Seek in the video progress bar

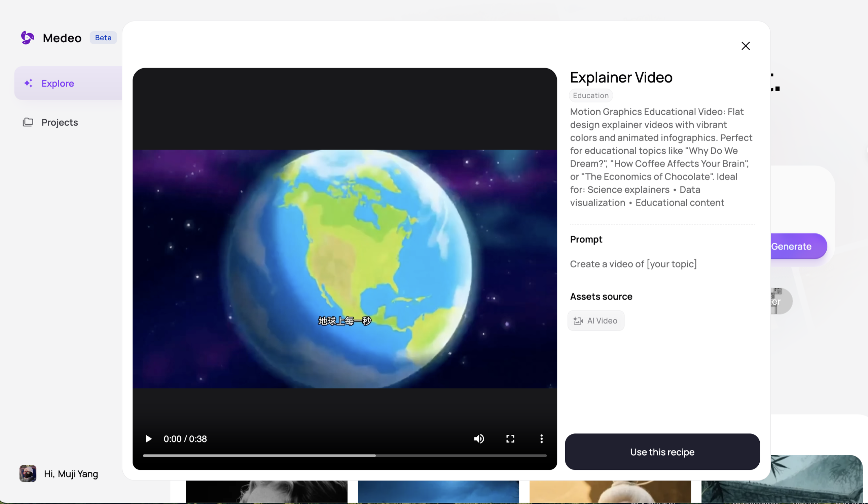[x=345, y=456]
